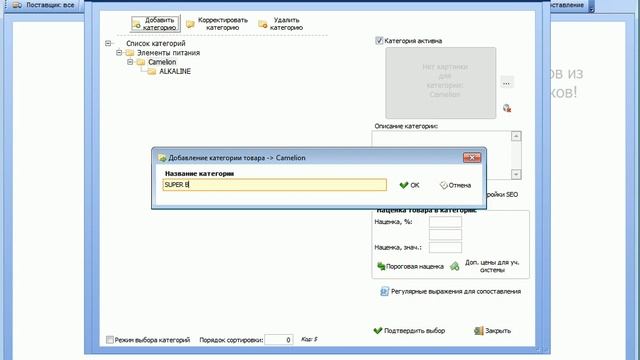Click Delete category (Удалить категорию)
640x360 pixels.
[x=281, y=24]
